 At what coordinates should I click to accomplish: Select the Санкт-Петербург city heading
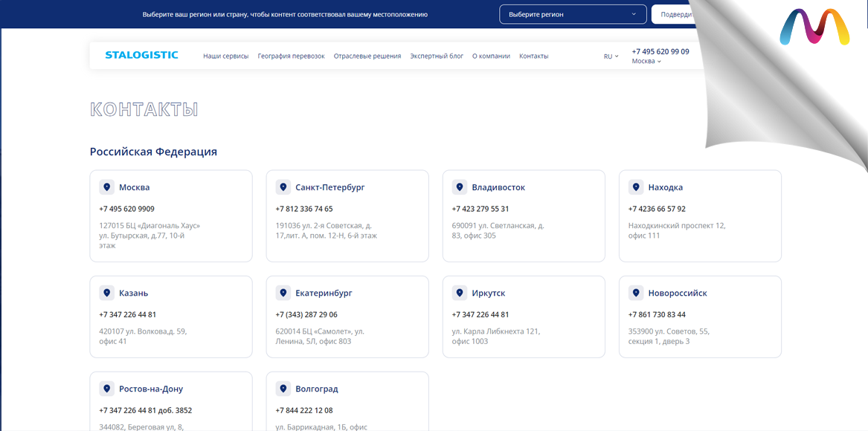pos(330,187)
